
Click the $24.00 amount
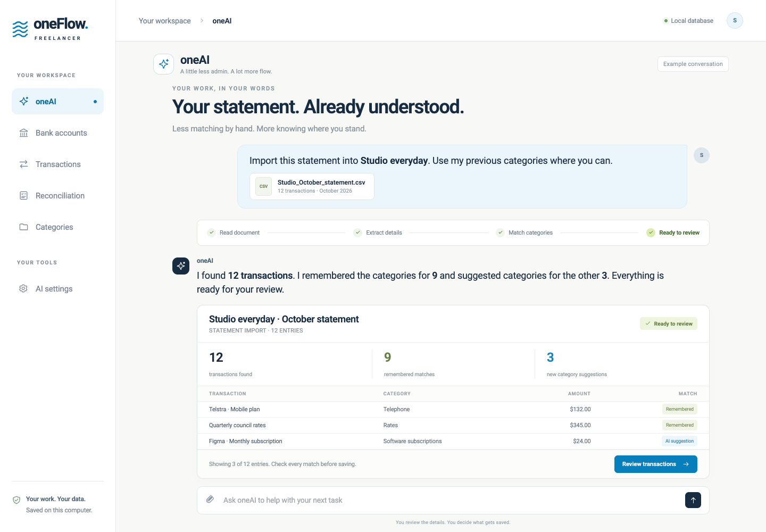pyautogui.click(x=582, y=441)
